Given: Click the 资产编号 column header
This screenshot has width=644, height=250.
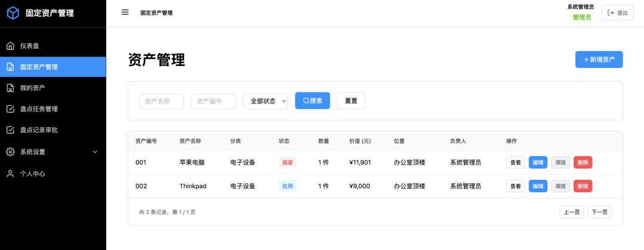Looking at the screenshot, I should click(146, 141).
